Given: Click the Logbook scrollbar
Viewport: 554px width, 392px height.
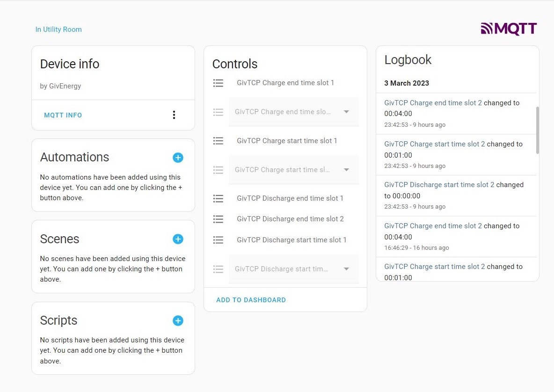Looking at the screenshot, I should pos(538,130).
